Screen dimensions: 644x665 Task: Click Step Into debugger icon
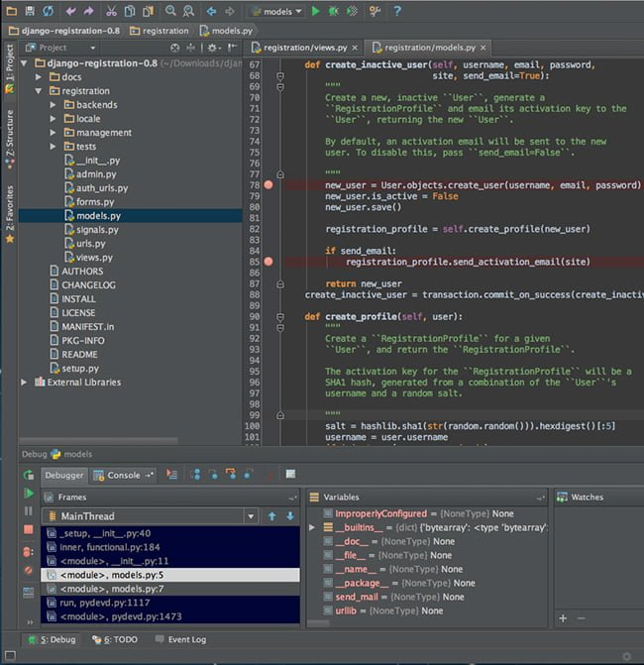(x=213, y=475)
